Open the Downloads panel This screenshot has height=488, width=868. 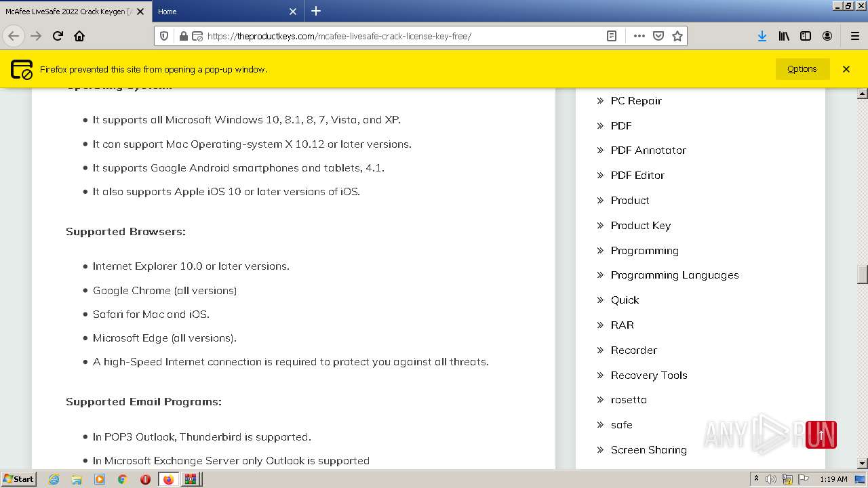(762, 36)
